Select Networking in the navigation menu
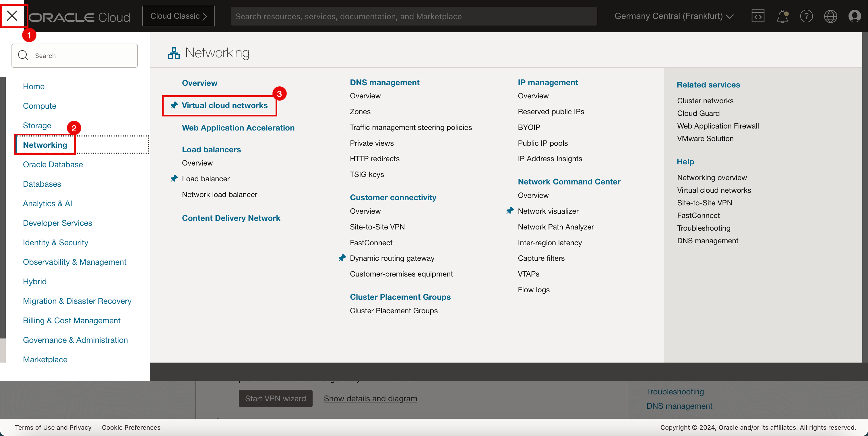 pyautogui.click(x=45, y=145)
